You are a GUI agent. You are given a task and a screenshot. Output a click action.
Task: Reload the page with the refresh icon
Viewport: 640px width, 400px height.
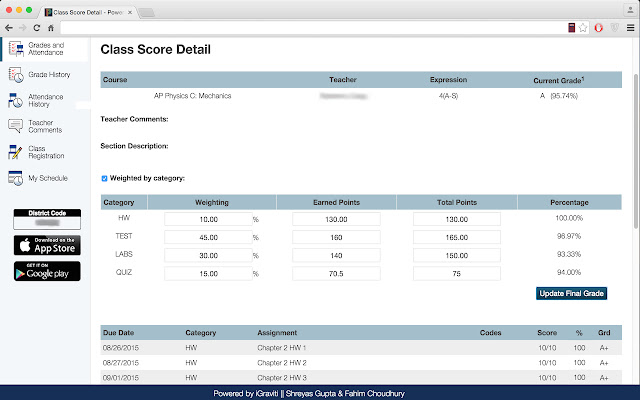tap(36, 28)
